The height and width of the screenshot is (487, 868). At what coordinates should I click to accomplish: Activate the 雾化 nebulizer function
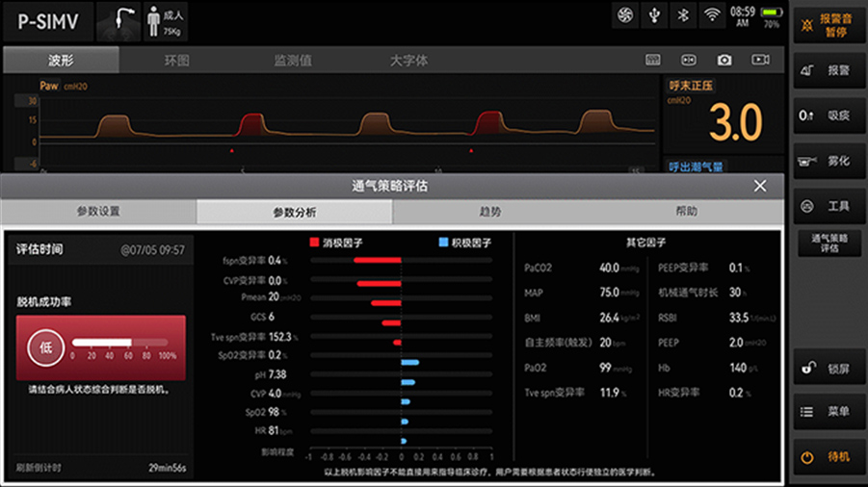828,161
